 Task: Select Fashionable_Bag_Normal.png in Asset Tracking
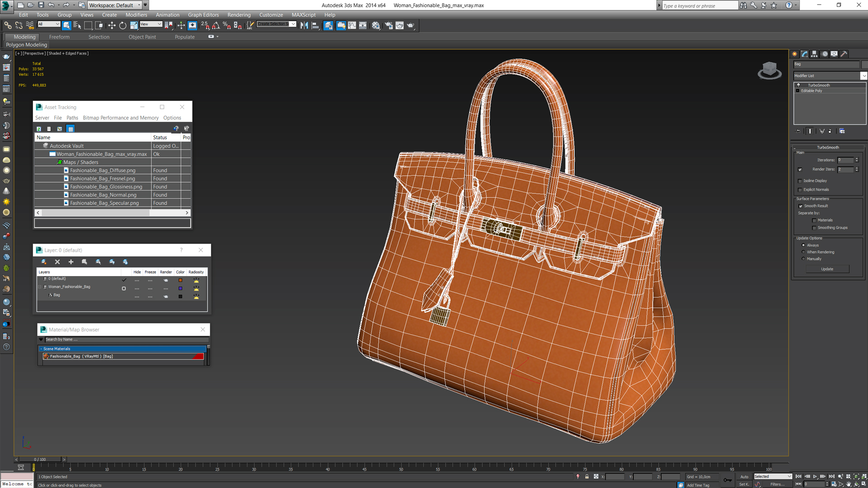click(x=103, y=195)
